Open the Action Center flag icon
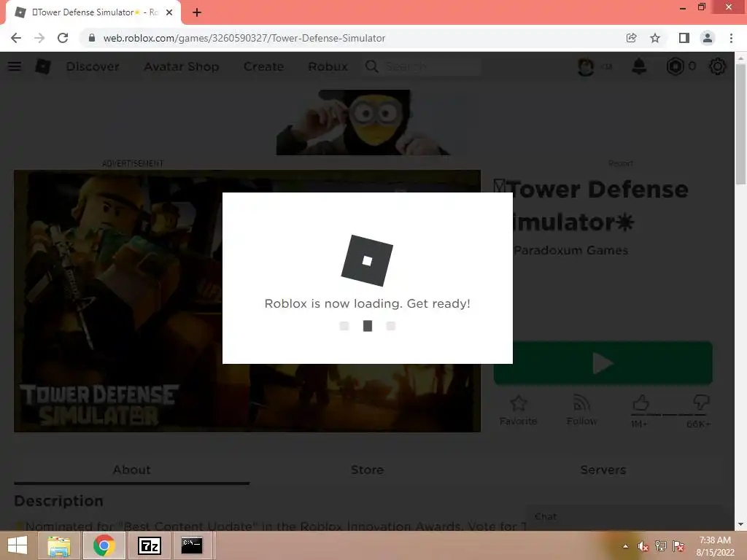 678,546
